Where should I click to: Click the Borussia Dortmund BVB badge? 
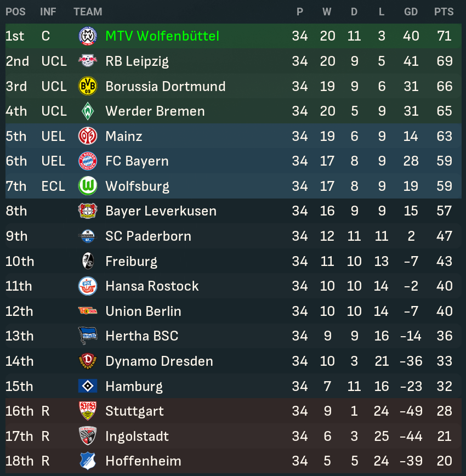(x=88, y=86)
